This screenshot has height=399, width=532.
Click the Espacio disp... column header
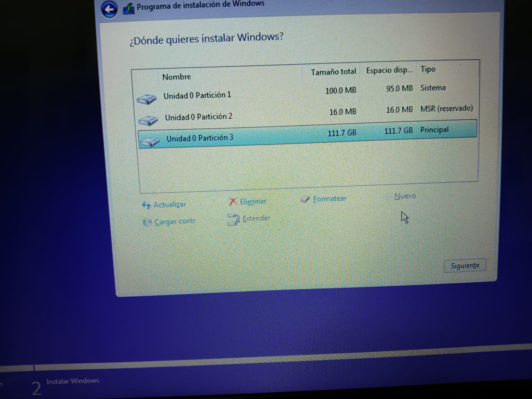coord(389,70)
